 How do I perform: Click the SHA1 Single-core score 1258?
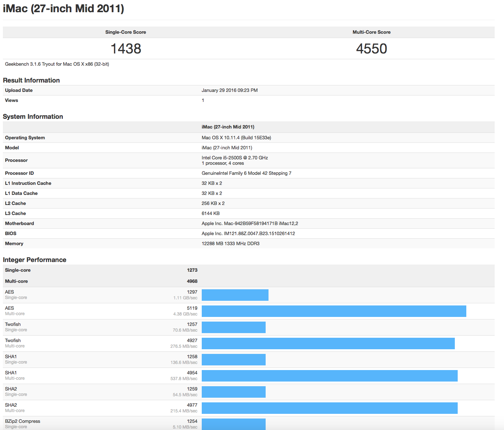(x=192, y=357)
